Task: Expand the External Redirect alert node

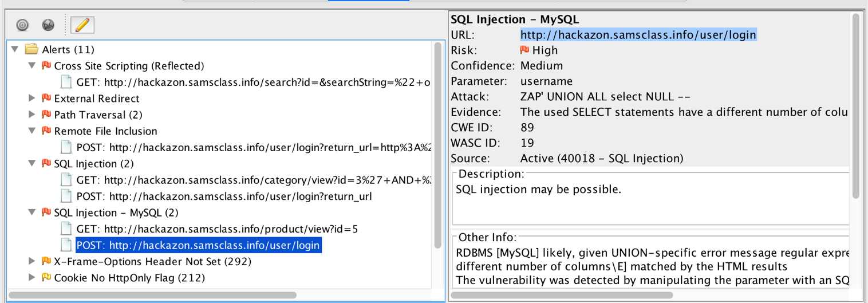Action: point(33,99)
